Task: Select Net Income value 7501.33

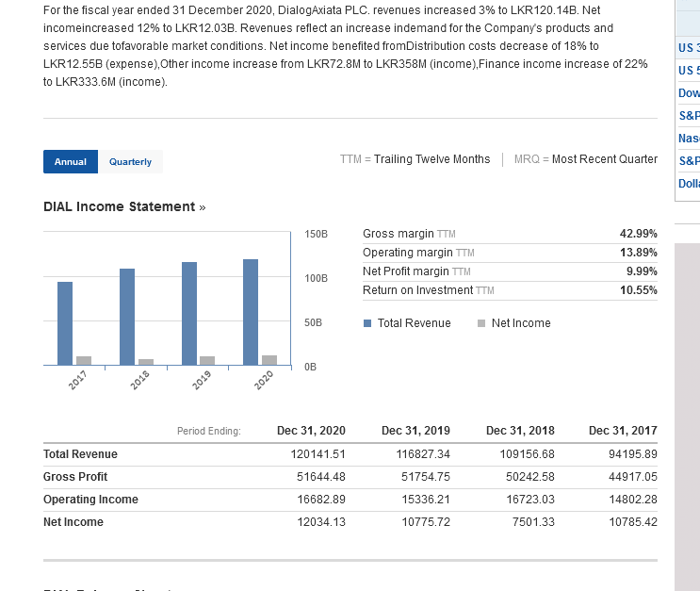Action: click(533, 522)
